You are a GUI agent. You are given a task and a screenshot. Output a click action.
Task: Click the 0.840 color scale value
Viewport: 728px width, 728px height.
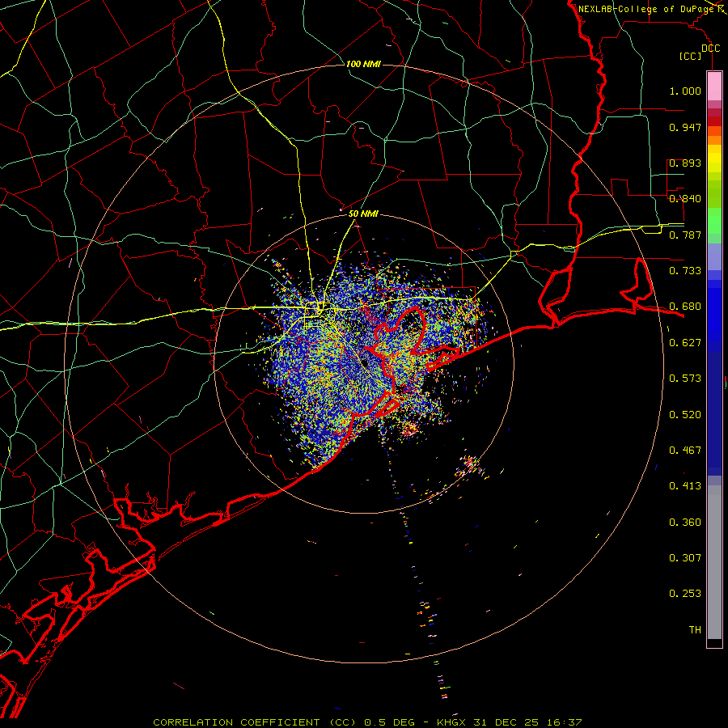[685, 199]
